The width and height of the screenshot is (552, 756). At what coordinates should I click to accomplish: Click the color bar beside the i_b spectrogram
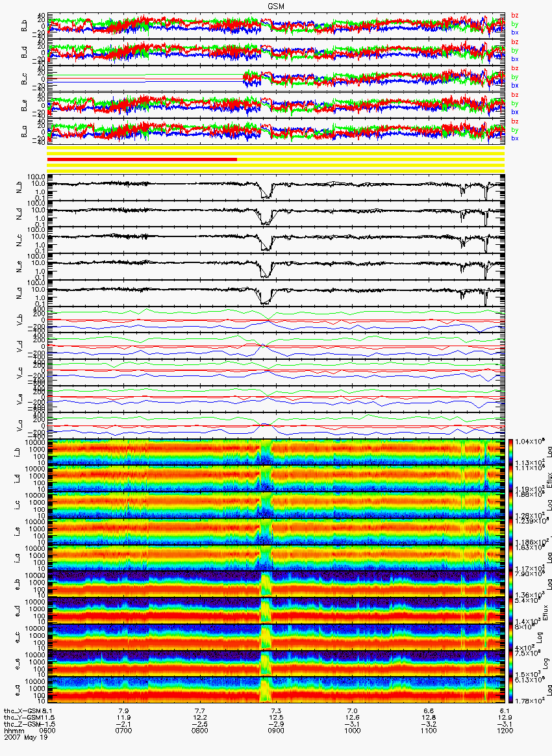[x=510, y=452]
